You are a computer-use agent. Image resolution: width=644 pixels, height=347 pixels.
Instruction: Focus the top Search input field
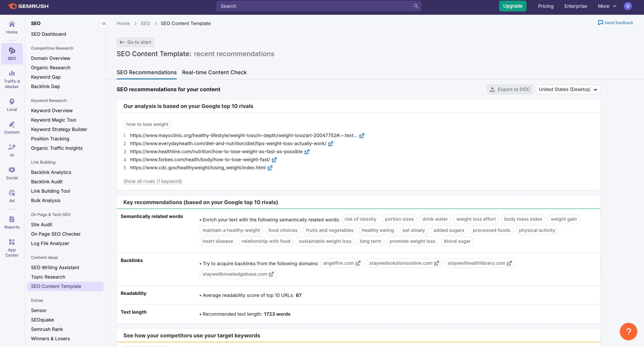tap(313, 6)
